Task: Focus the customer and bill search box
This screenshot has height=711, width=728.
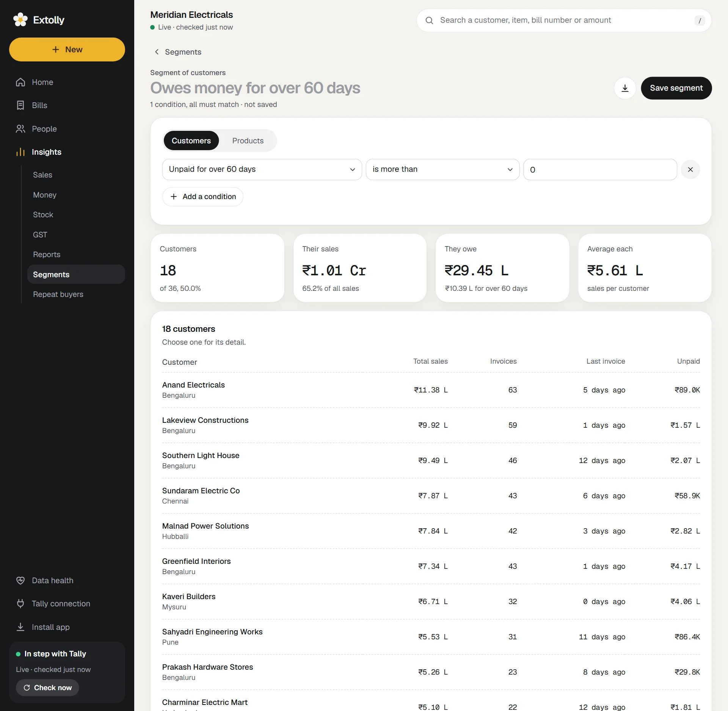Action: click(563, 20)
